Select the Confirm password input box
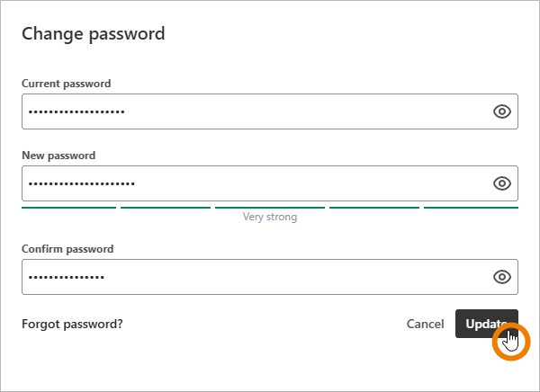540x392 pixels. pos(252,276)
